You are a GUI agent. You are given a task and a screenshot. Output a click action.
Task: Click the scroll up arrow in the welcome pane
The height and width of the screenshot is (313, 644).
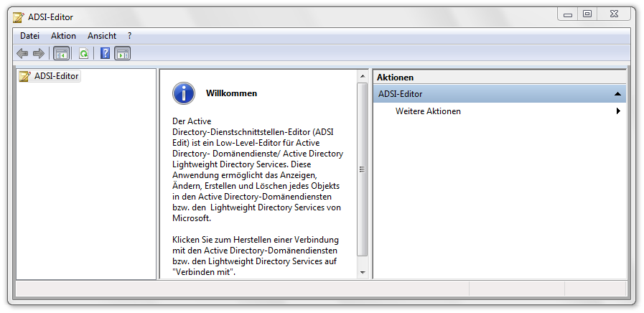(362, 76)
